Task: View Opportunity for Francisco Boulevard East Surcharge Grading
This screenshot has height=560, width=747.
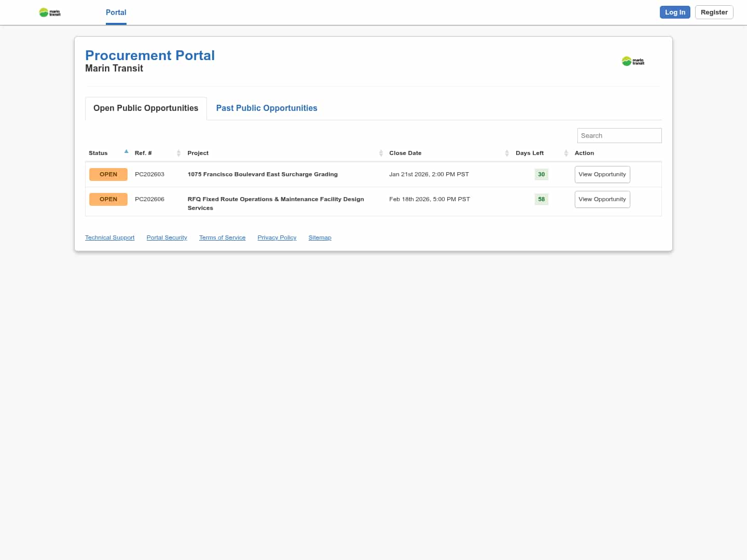Action: [x=602, y=174]
